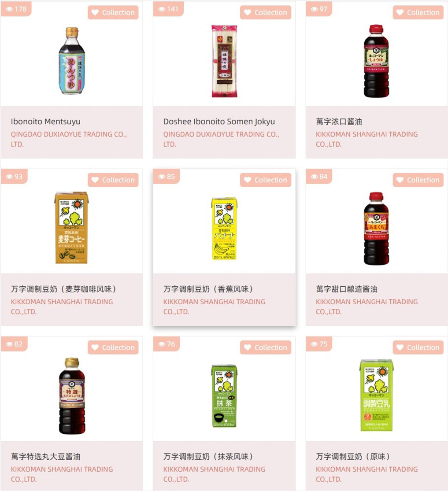Click Collection button for 萬字甜口酿造酱油

click(418, 180)
